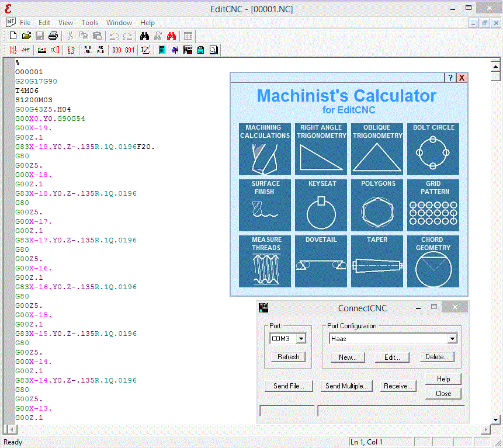
Task: Open the green calculator toolbar icon
Action: tap(162, 50)
